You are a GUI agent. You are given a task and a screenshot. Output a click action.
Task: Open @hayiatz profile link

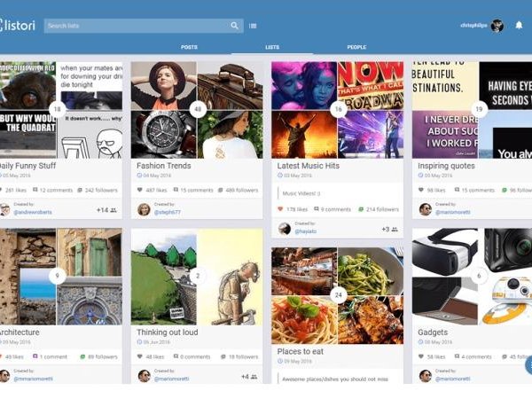click(305, 231)
